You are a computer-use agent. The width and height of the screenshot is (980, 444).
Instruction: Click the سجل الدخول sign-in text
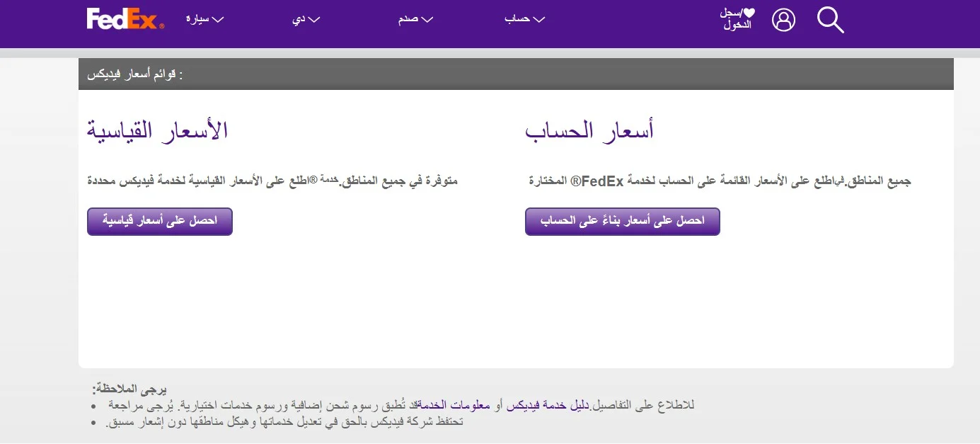[x=737, y=19]
